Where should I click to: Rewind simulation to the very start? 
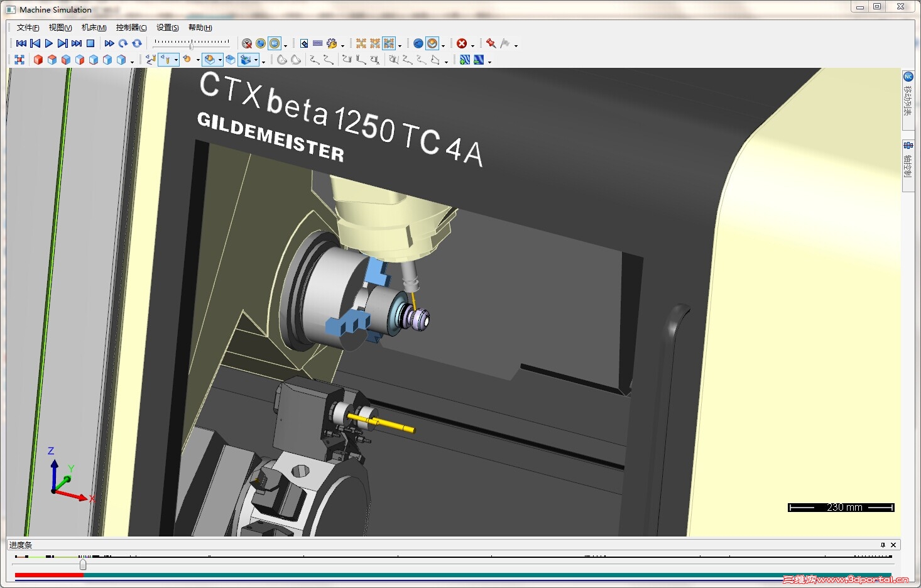click(x=21, y=43)
